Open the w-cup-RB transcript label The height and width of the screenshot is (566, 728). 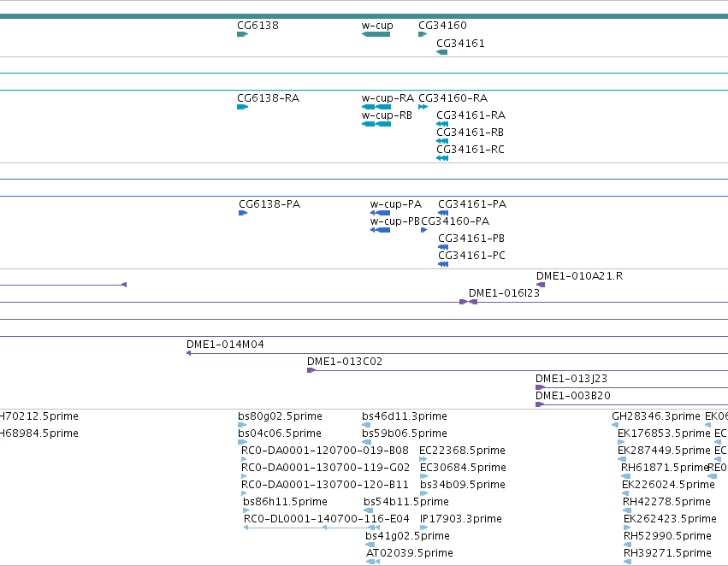tap(387, 115)
